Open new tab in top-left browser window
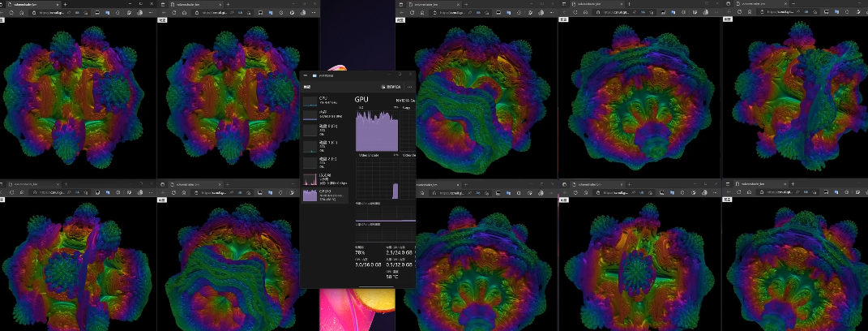 click(66, 4)
